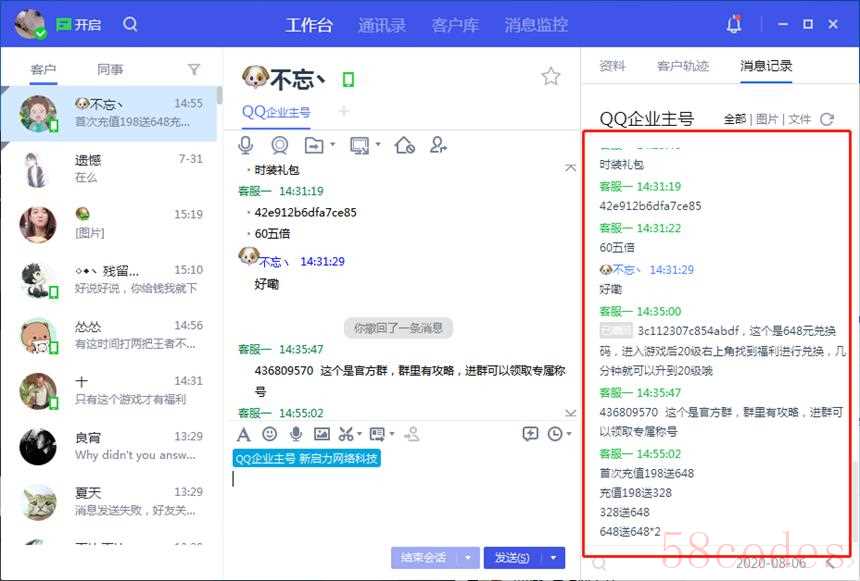Click the 结束会话 button

(x=423, y=557)
